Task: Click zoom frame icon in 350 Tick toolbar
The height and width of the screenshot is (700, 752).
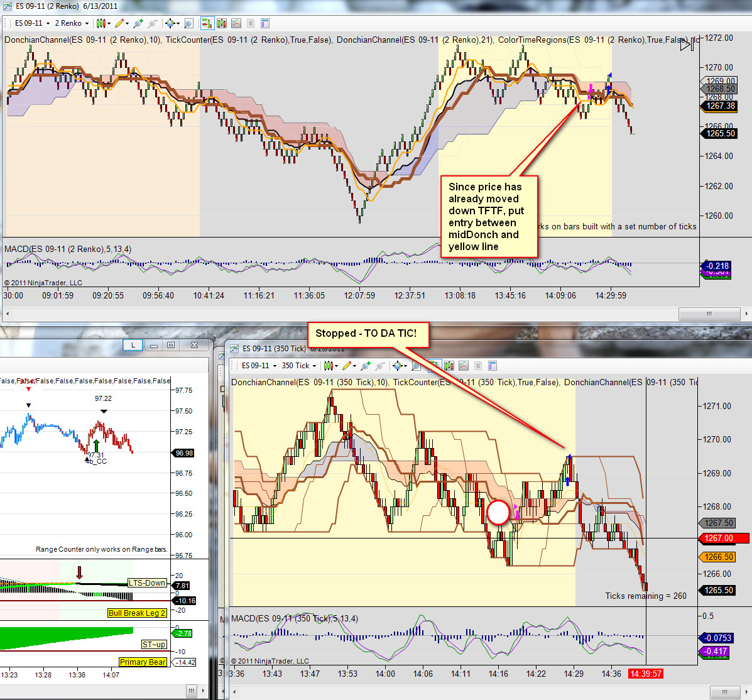Action: pyautogui.click(x=417, y=366)
